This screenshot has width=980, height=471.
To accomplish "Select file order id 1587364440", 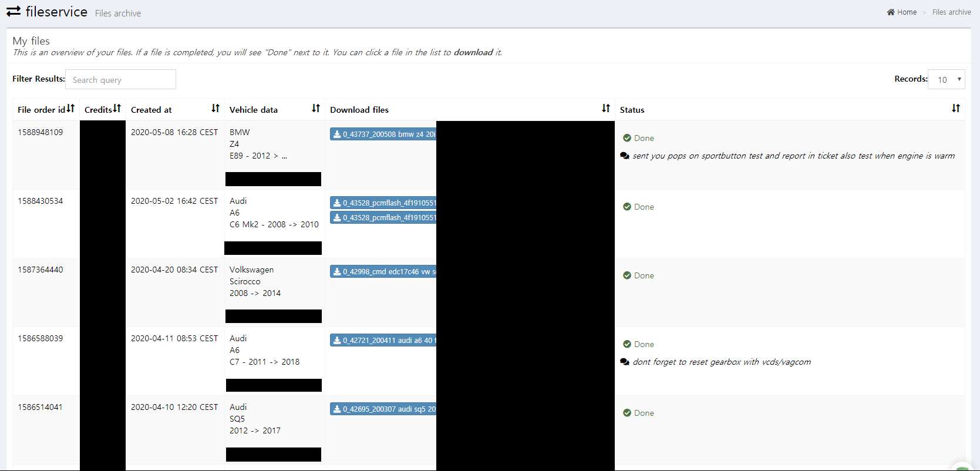I will (40, 270).
